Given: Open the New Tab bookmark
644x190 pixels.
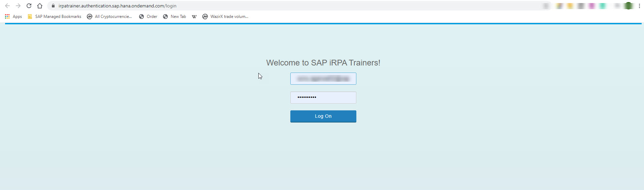Looking at the screenshot, I should click(174, 17).
